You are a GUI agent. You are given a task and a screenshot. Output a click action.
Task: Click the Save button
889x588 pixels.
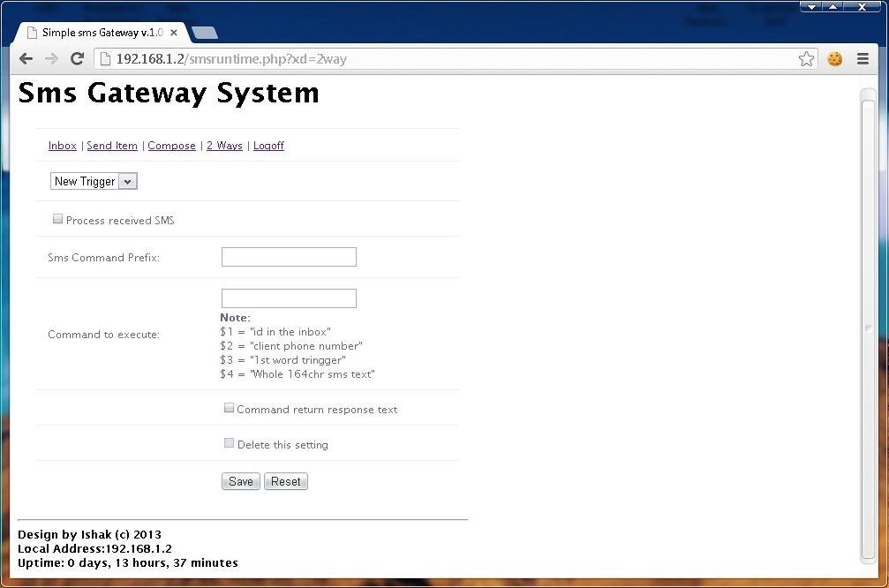tap(240, 481)
